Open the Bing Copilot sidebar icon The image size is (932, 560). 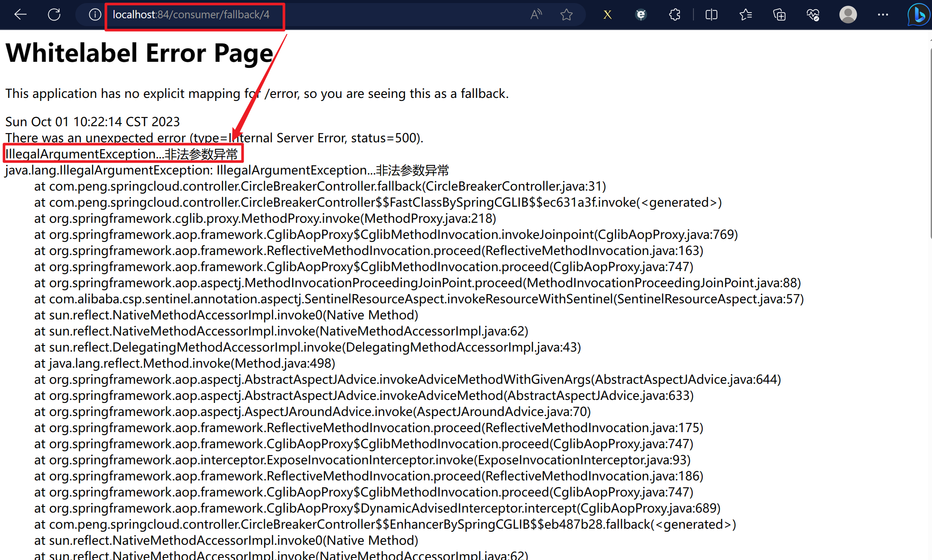(919, 15)
